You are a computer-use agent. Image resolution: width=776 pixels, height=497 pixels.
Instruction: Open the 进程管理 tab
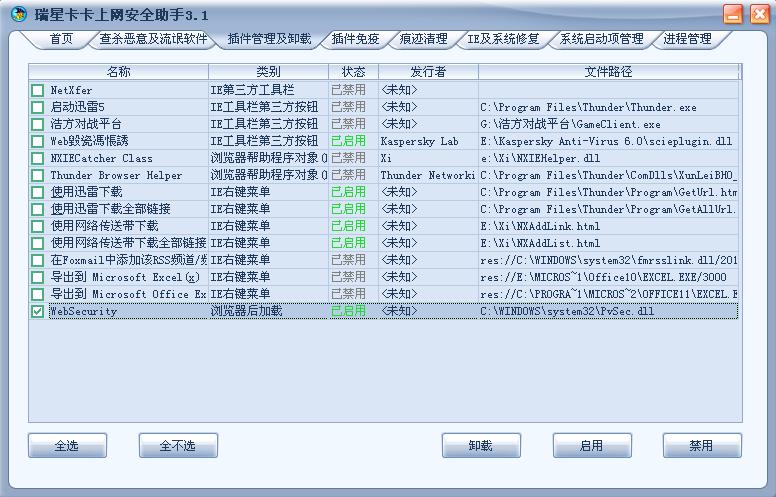[x=687, y=39]
